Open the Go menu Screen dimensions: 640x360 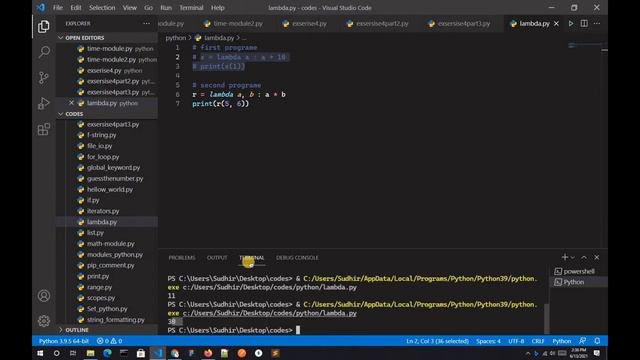tap(148, 8)
